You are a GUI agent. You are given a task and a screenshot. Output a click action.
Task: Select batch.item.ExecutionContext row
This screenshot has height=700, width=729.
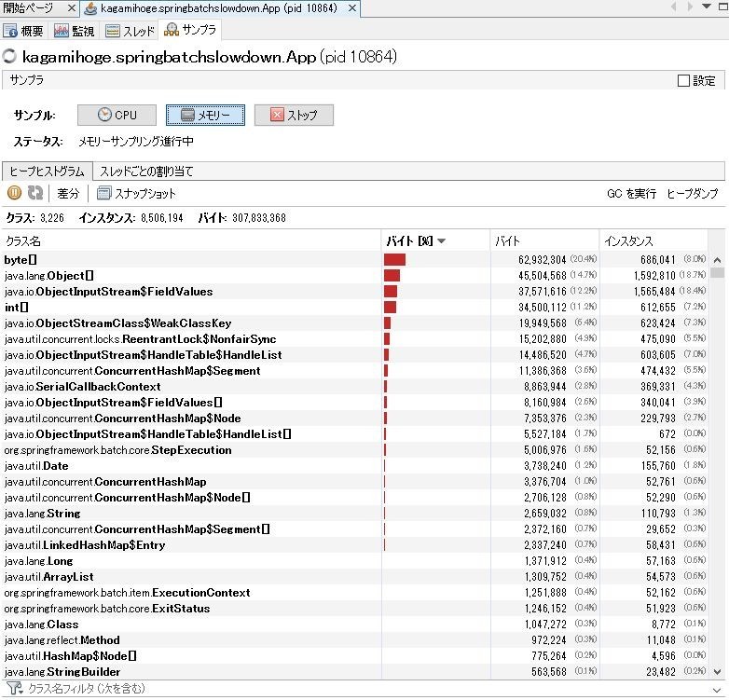[355, 593]
